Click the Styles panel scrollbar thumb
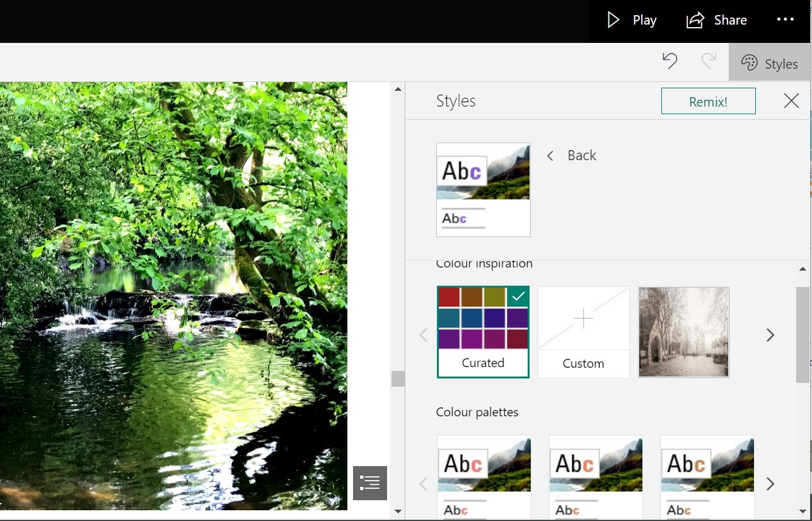The image size is (812, 521). (803, 334)
